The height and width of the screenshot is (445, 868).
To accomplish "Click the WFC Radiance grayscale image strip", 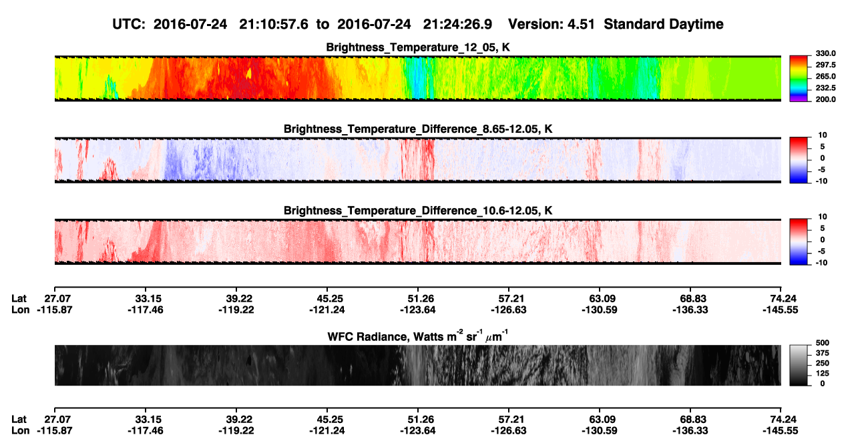I will coord(417,365).
